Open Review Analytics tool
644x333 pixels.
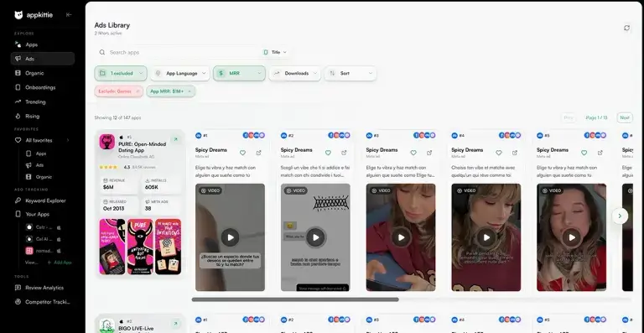click(44, 288)
